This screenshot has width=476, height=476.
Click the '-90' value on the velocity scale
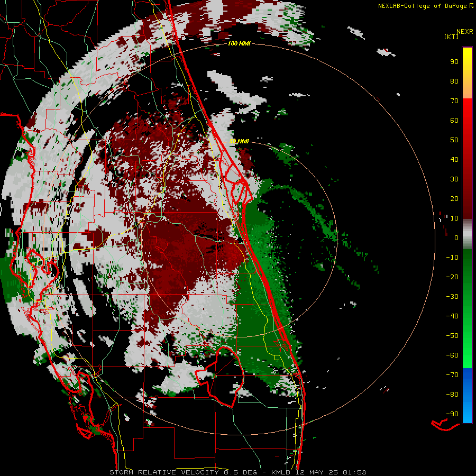click(452, 414)
